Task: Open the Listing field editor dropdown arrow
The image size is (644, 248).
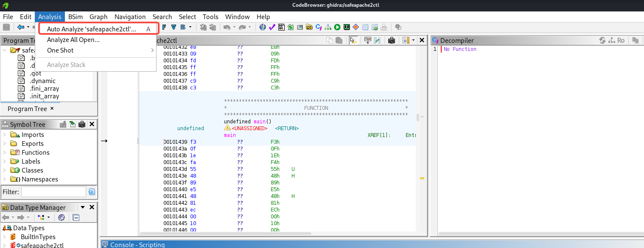Action: click(x=413, y=40)
